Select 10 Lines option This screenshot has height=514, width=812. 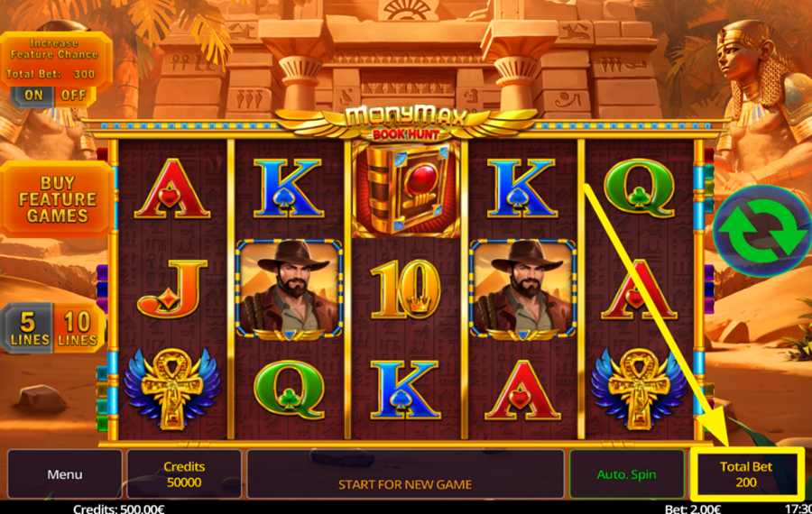coord(78,328)
